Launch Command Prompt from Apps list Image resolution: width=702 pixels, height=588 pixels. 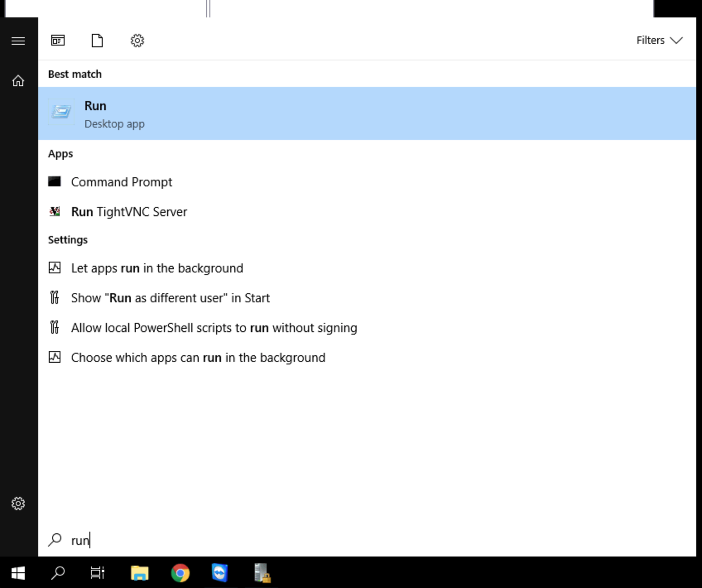pyautogui.click(x=367, y=182)
